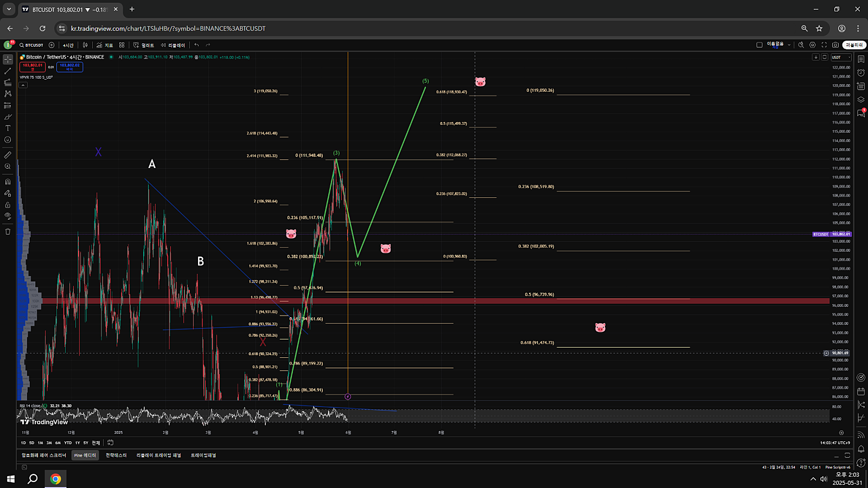Maximize the bottom panel

point(847,455)
